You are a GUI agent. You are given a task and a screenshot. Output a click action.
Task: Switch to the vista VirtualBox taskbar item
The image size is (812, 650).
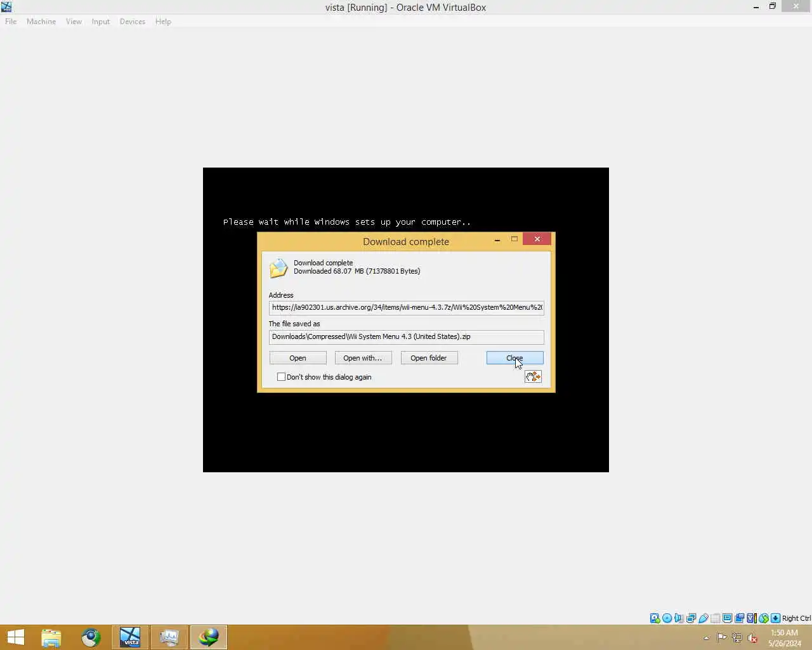click(130, 637)
